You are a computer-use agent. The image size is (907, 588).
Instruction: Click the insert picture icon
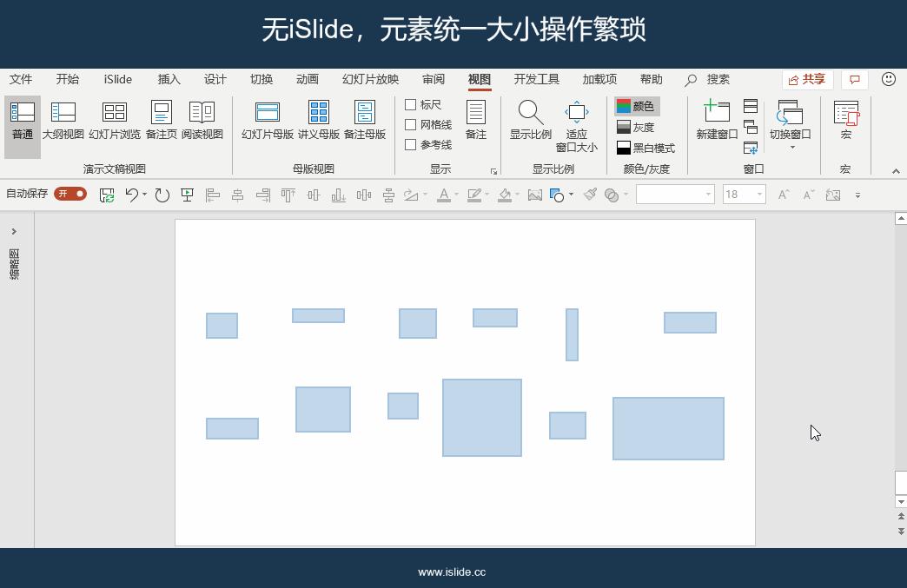click(x=535, y=195)
